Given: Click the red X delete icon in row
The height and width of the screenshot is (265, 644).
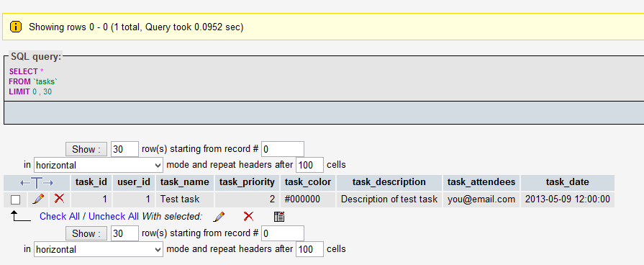Looking at the screenshot, I should tap(60, 199).
